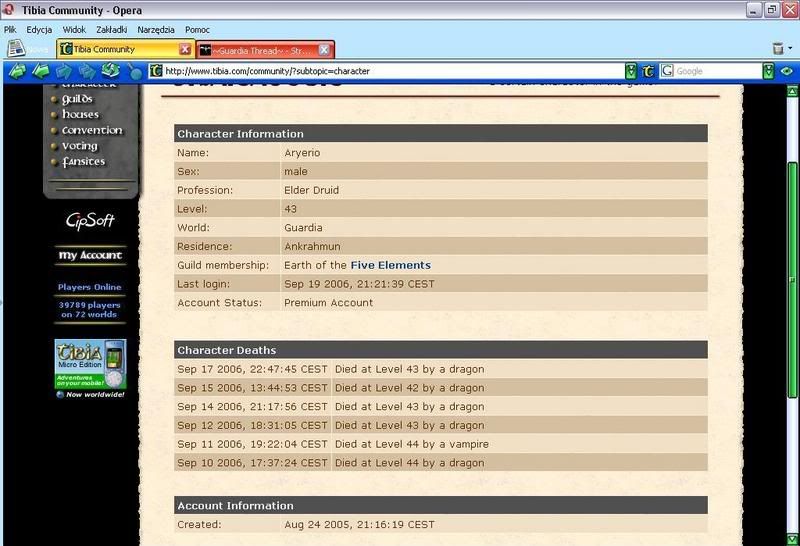800x546 pixels.
Task: Close the Tibia Community tab
Action: 185,49
